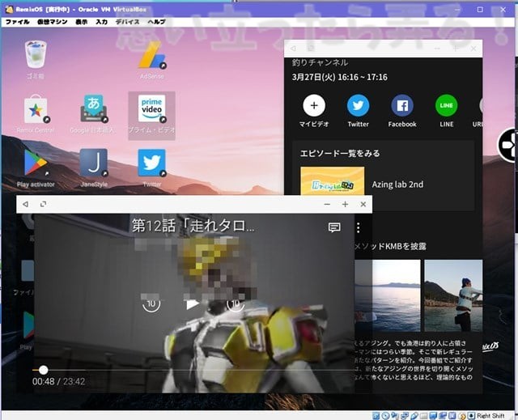This screenshot has width=518, height=420.
Task: Click the video title 第12話「走れタロ…
Action: (193, 226)
